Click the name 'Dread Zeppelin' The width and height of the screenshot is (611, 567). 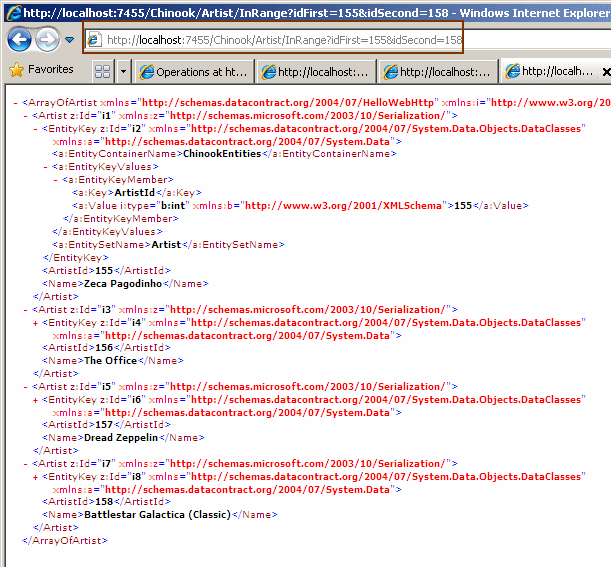coord(121,438)
